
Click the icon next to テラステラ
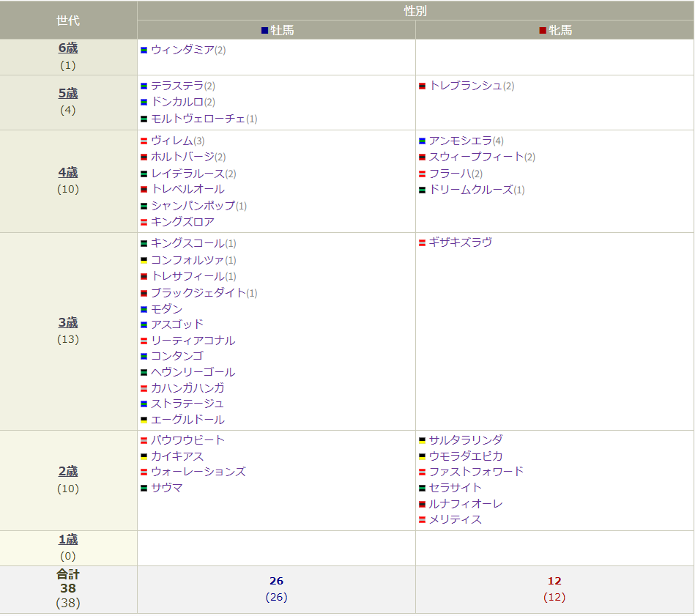point(144,86)
